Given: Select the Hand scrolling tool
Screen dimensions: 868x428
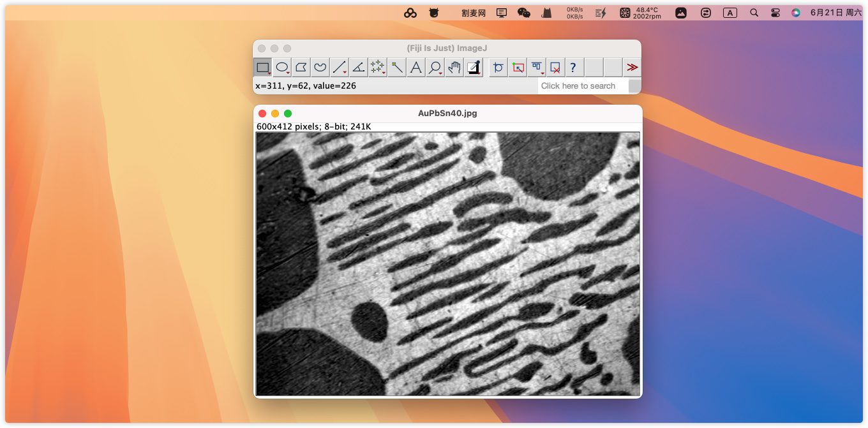Looking at the screenshot, I should [x=454, y=67].
